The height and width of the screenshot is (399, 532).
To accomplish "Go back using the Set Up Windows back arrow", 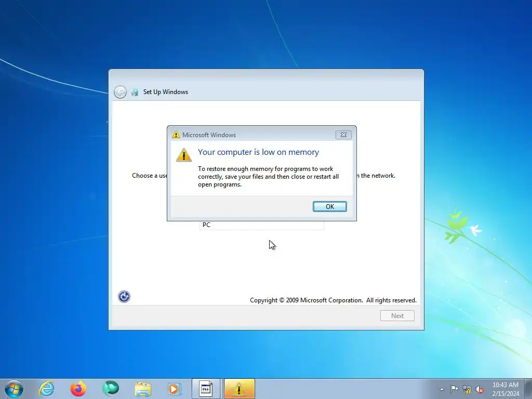I will 120,92.
